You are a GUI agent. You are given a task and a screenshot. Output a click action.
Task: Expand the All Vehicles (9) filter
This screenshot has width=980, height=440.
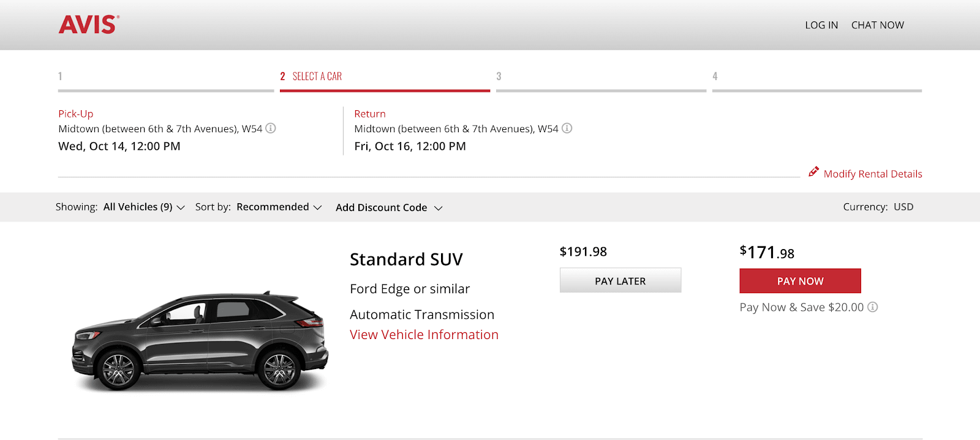tap(144, 207)
